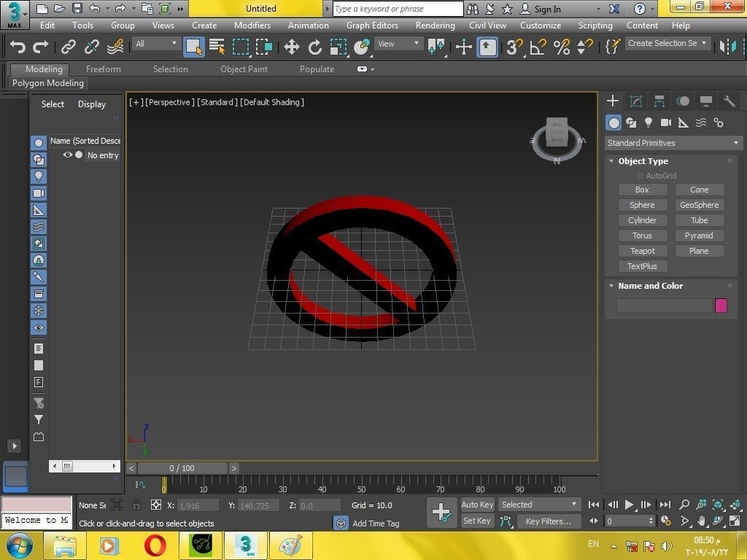This screenshot has width=747, height=560.
Task: Open the Hierarchy command panel tab
Action: point(659,101)
